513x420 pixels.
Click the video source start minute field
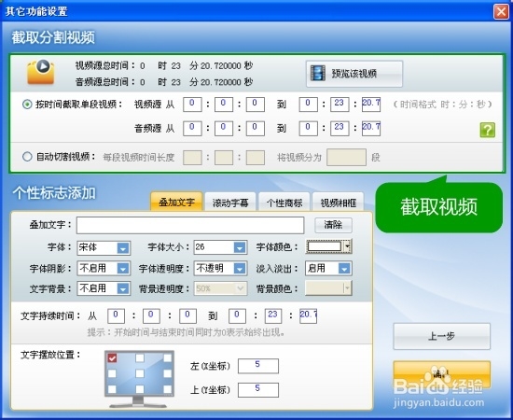(x=224, y=105)
